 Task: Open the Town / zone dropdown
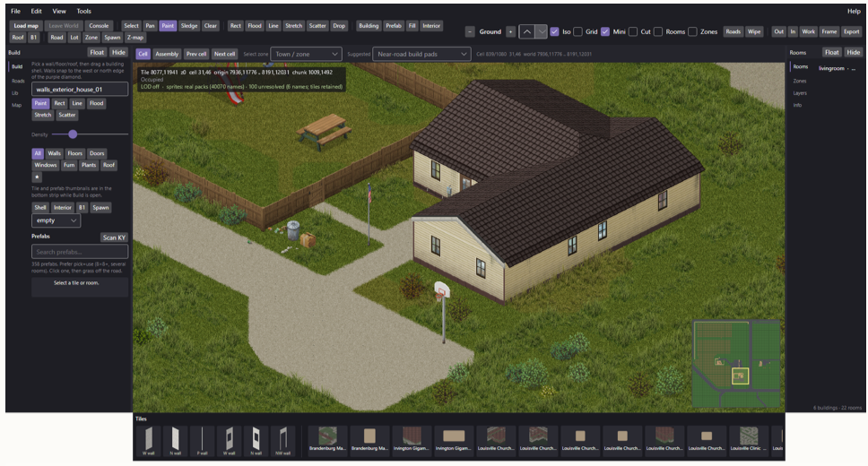pyautogui.click(x=306, y=54)
